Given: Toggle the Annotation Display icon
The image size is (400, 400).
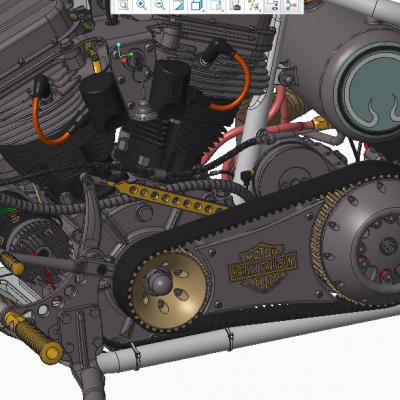Looking at the screenshot, I should (273, 5).
